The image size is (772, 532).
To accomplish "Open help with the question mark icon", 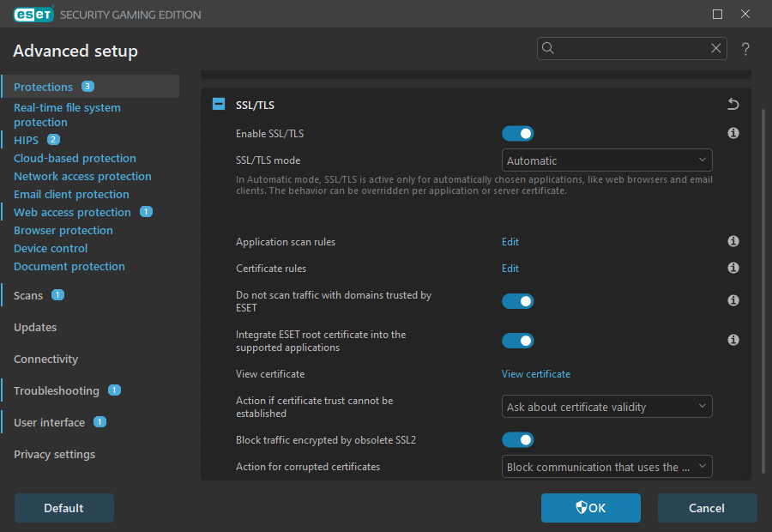I will coord(745,49).
